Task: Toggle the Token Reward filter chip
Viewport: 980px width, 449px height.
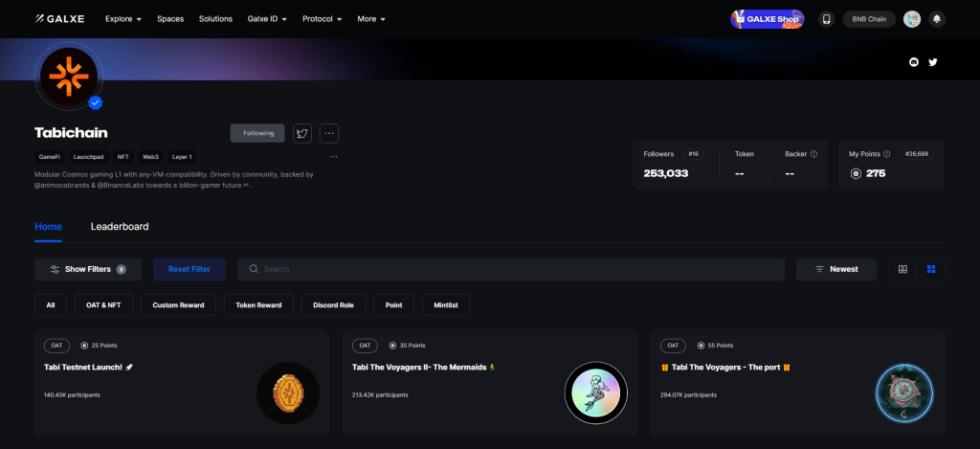Action: 258,305
